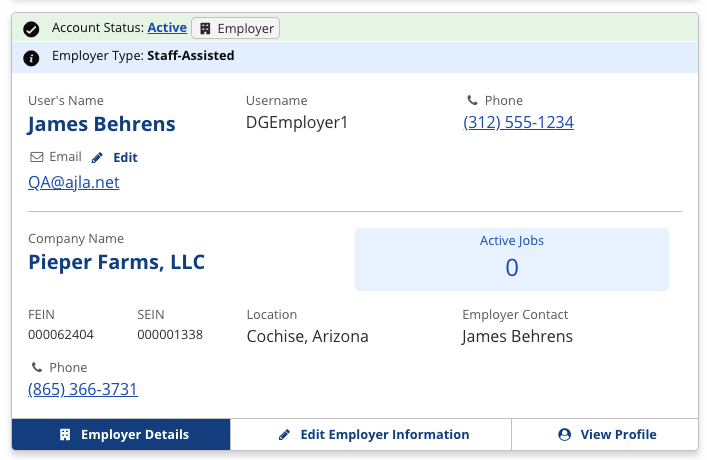707x460 pixels.
Task: Click the Employer badge button
Action: coord(235,28)
